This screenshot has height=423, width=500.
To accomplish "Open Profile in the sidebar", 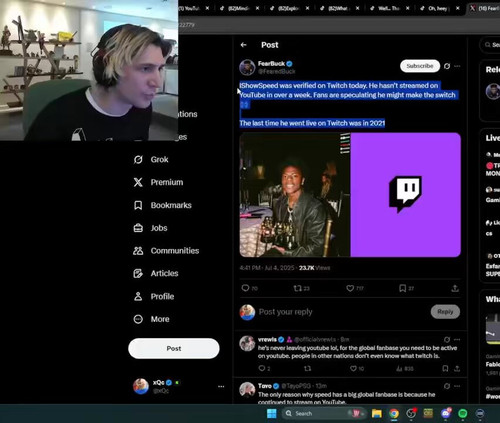I will tap(154, 296).
